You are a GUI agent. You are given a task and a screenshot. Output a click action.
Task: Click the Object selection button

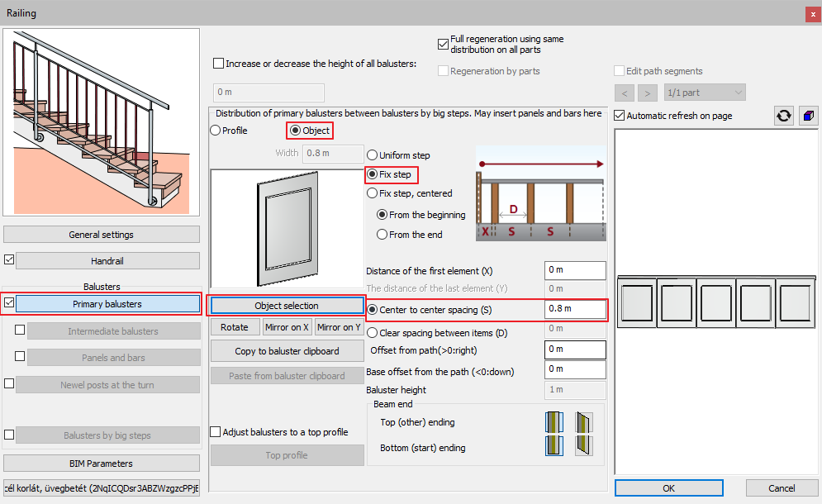(286, 306)
